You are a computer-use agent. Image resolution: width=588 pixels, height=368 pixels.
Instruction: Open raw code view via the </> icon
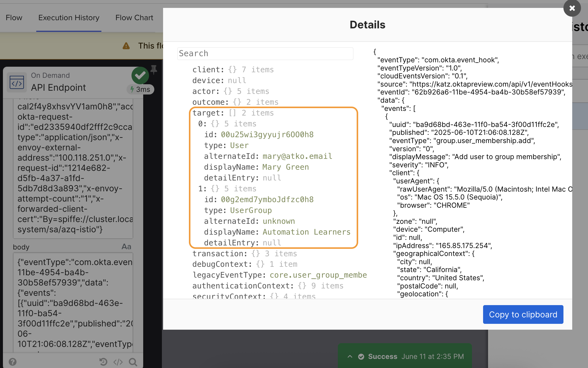(118, 362)
